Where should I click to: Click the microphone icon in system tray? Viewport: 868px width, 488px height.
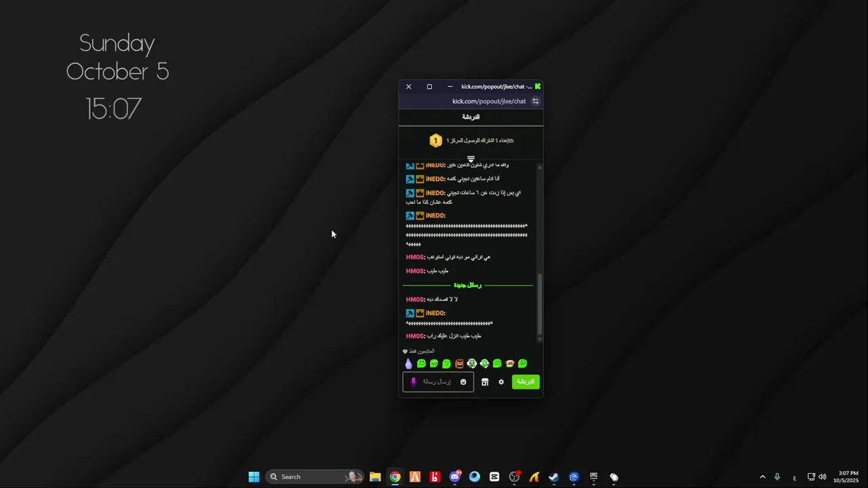(777, 476)
